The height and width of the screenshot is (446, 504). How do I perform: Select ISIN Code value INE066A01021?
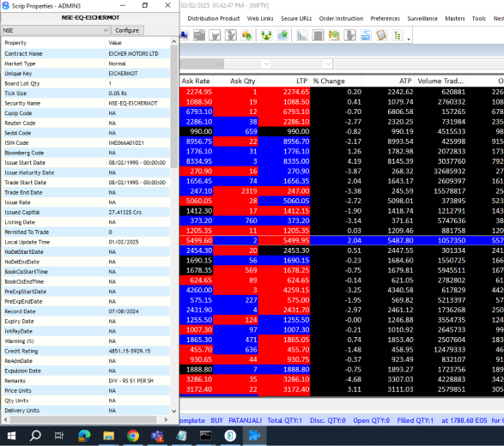126,143
